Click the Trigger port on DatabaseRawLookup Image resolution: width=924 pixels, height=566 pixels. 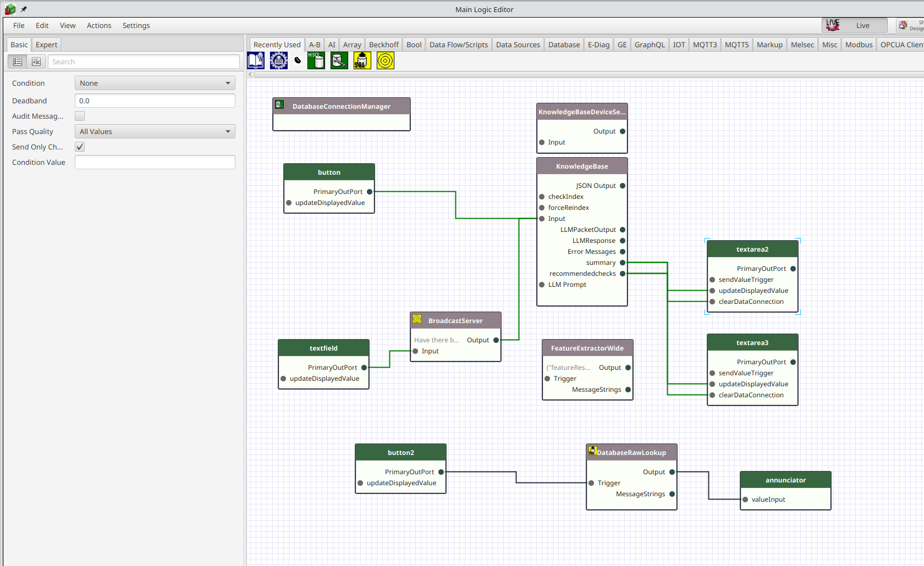[x=591, y=483]
